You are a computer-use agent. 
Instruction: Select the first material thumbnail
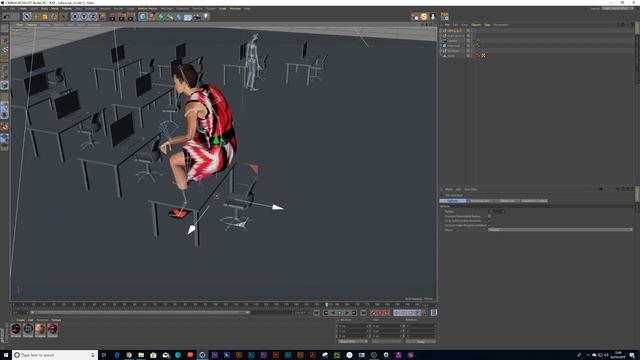[x=16, y=329]
